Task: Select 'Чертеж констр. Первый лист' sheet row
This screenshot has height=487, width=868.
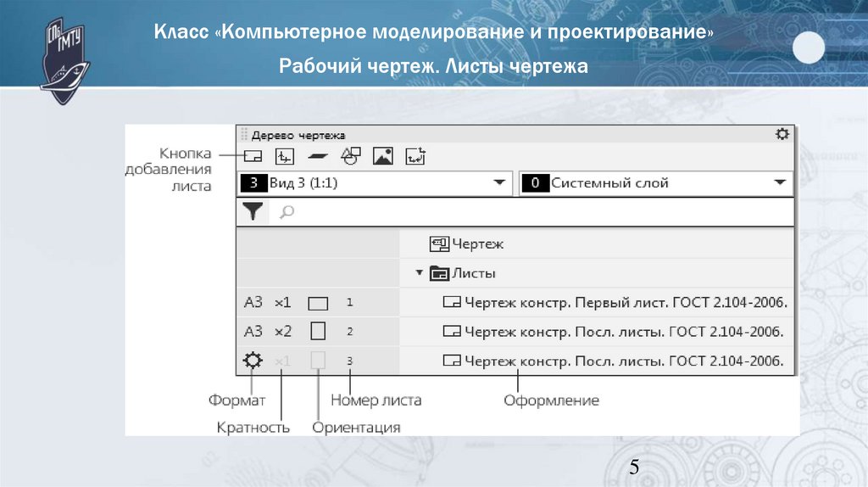Action: coord(626,303)
